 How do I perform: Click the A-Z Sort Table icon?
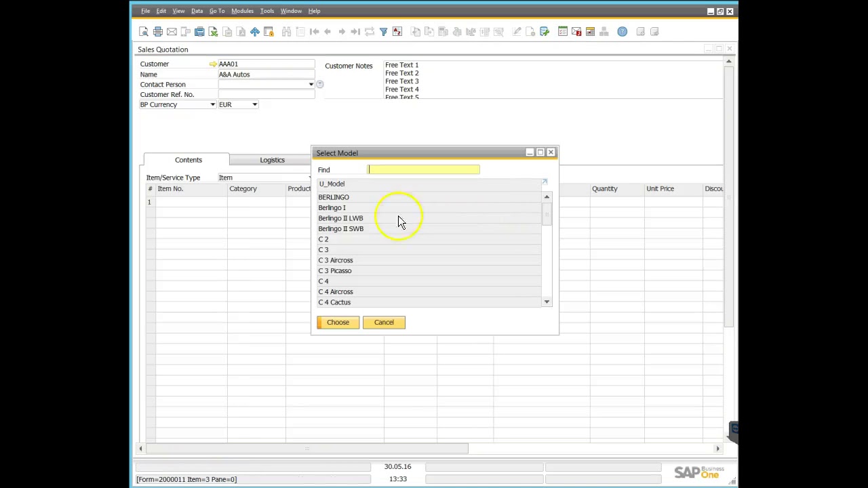tap(397, 32)
